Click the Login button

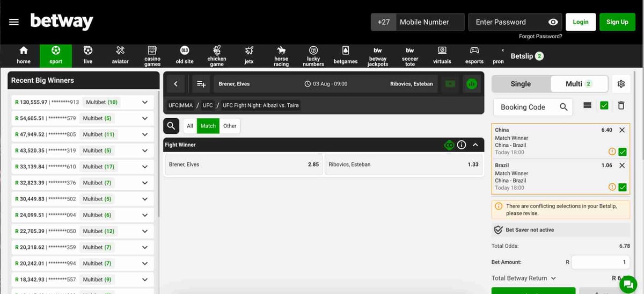581,22
